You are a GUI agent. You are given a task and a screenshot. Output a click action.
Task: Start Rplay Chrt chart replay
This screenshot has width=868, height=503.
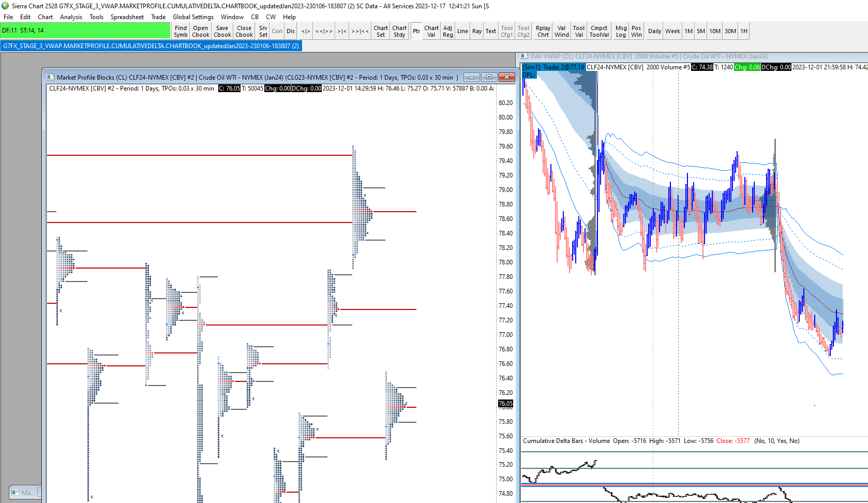coord(543,32)
